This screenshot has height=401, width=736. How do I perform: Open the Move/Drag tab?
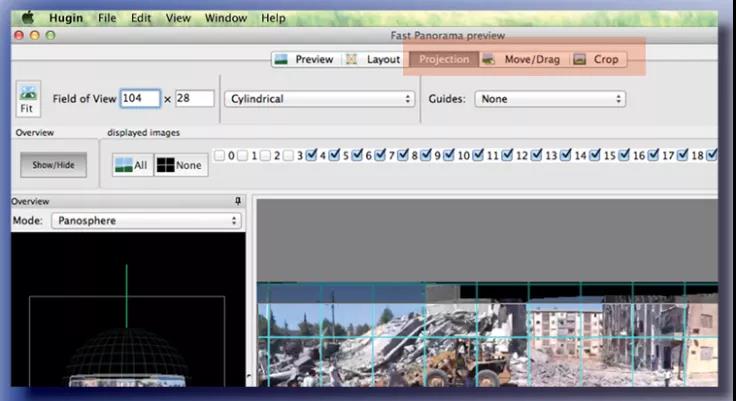coord(521,59)
